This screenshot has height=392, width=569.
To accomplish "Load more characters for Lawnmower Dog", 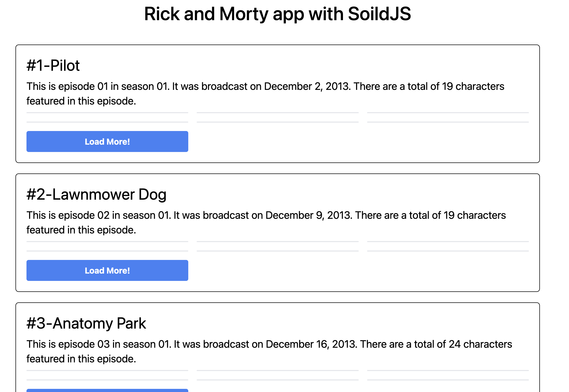I will [x=107, y=270].
